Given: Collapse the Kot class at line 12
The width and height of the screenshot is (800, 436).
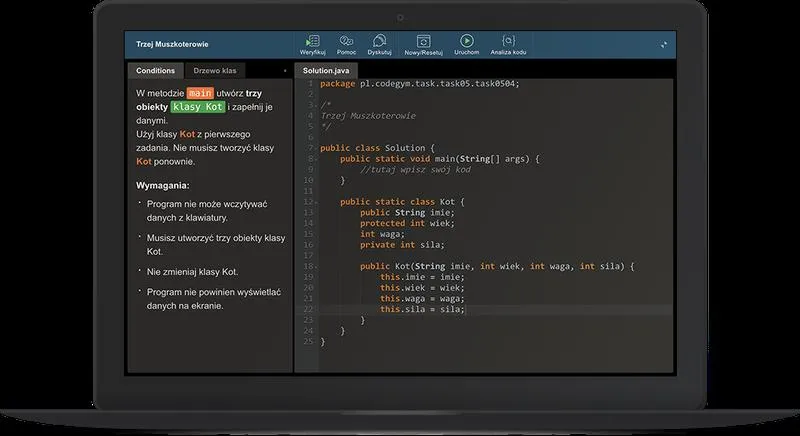Looking at the screenshot, I should (x=316, y=202).
